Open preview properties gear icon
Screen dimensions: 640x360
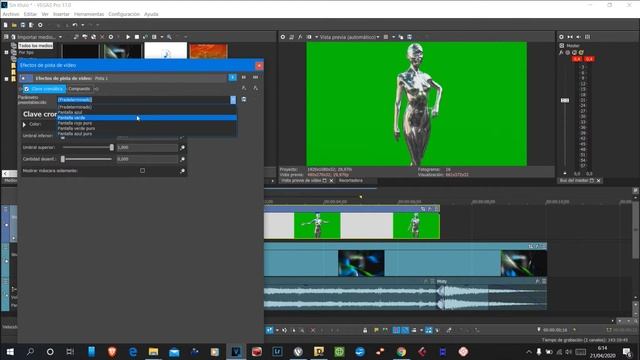[282, 37]
